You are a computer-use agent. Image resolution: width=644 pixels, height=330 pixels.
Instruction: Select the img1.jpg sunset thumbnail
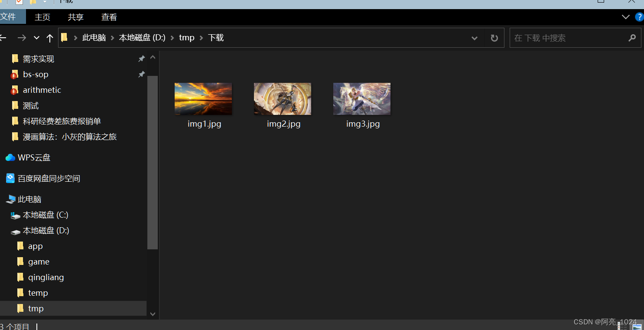click(x=203, y=99)
